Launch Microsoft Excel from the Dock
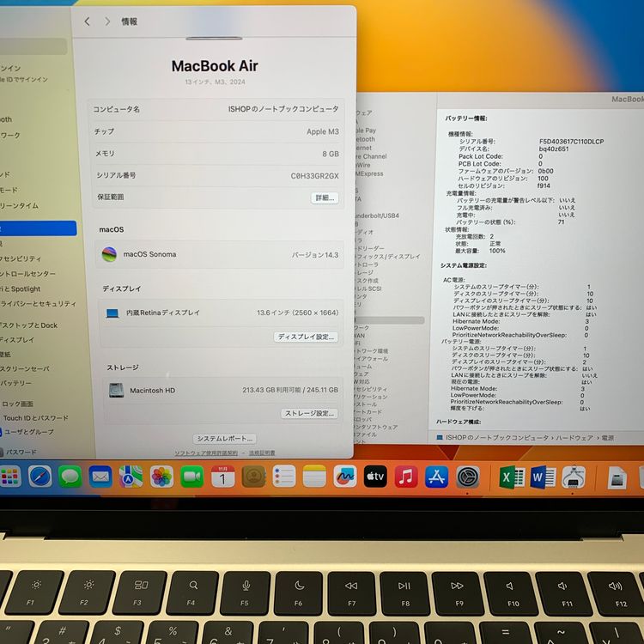The height and width of the screenshot is (644, 644). [512, 477]
